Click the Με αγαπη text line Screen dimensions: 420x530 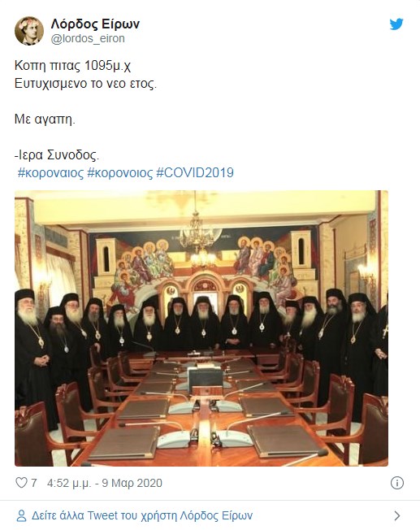(x=45, y=119)
